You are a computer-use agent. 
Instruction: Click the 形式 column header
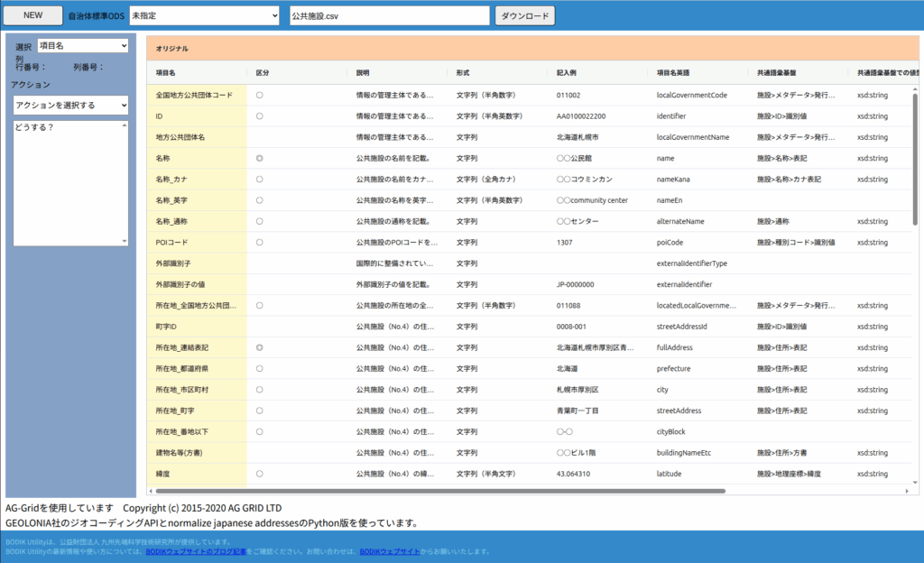[x=463, y=72]
